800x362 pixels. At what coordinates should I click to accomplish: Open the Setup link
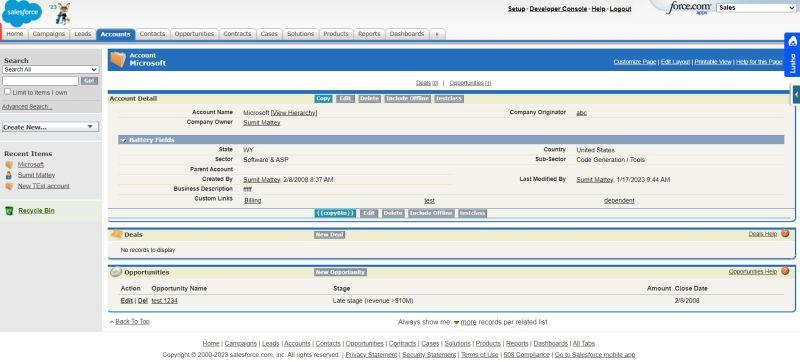click(x=516, y=9)
